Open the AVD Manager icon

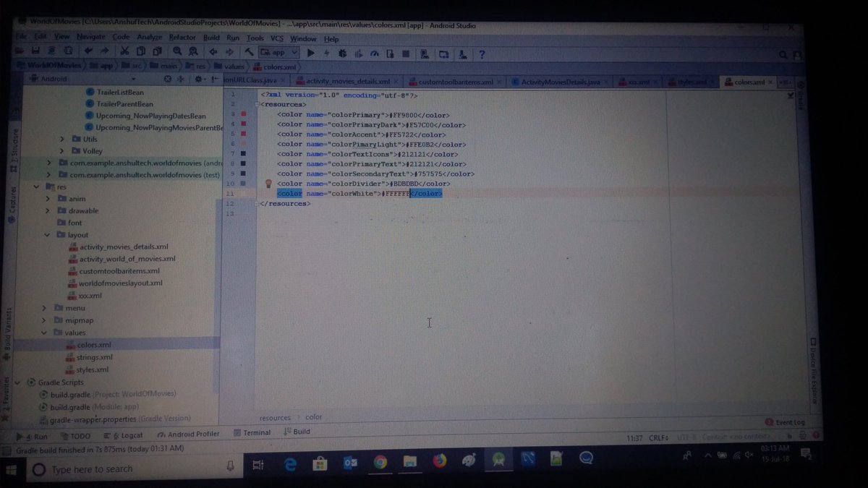click(x=425, y=53)
